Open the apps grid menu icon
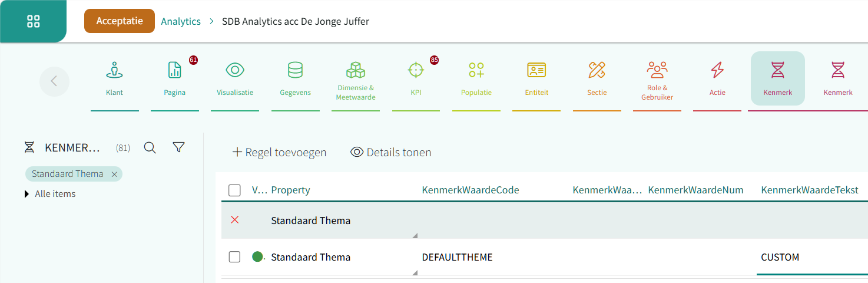868x283 pixels. pyautogui.click(x=34, y=21)
